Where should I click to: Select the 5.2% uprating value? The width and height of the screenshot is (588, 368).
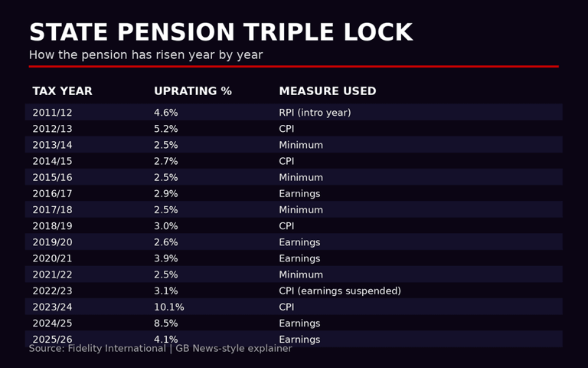[x=165, y=129]
